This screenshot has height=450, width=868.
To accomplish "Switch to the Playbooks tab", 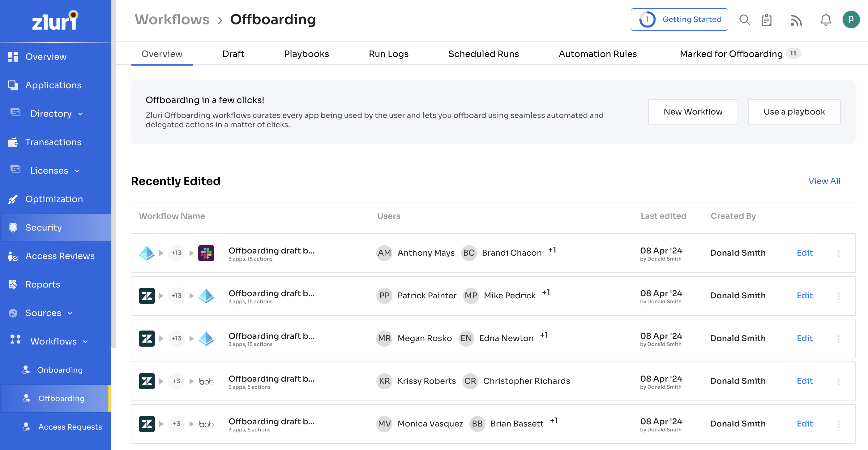I will point(306,54).
